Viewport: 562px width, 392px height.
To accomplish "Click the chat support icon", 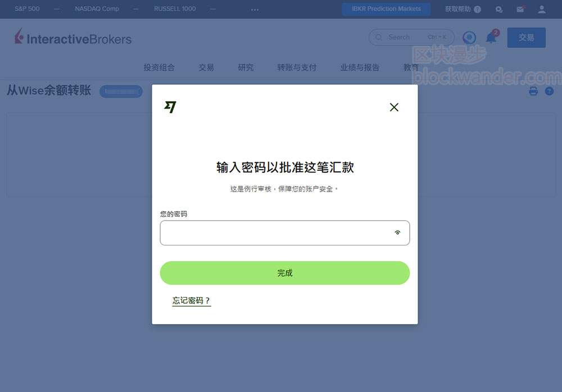I will pyautogui.click(x=499, y=10).
